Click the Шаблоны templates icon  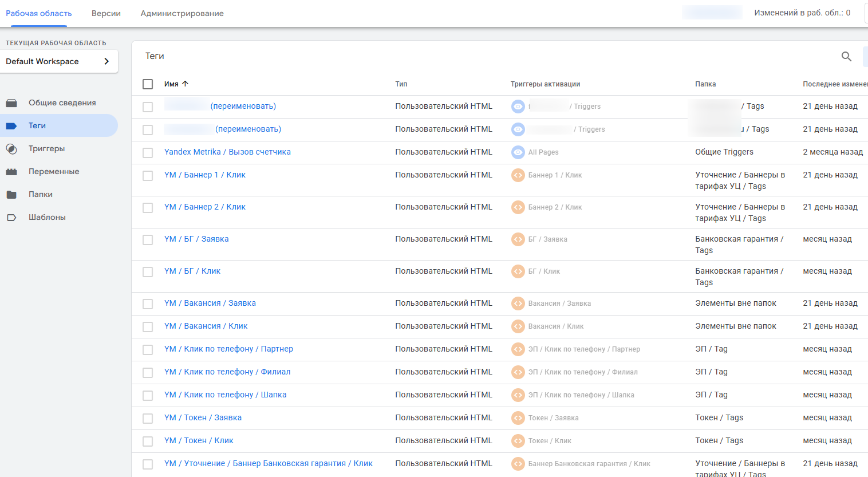[x=13, y=216]
